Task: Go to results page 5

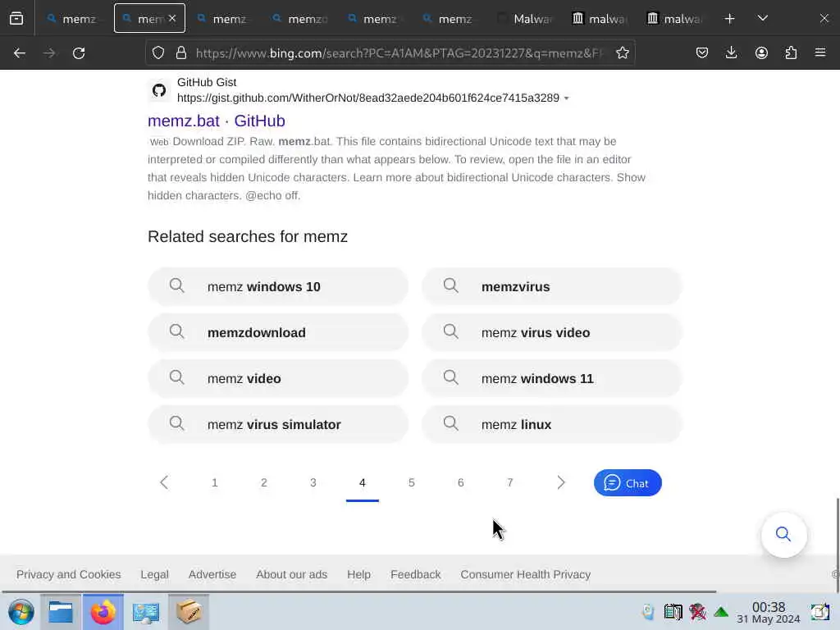Action: coord(412,482)
